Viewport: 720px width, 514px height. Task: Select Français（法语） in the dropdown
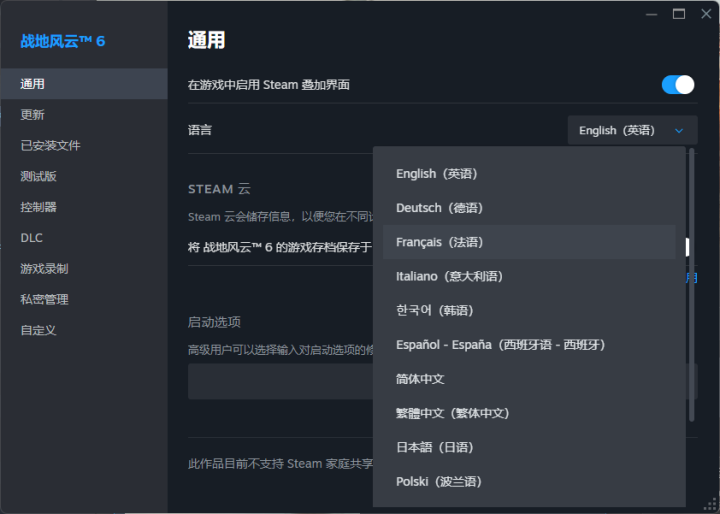tap(439, 242)
